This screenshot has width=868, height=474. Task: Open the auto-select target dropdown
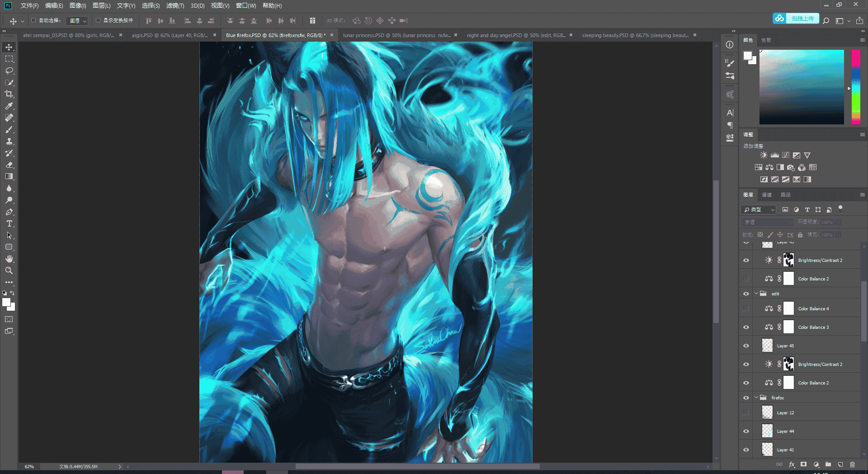pyautogui.click(x=77, y=21)
